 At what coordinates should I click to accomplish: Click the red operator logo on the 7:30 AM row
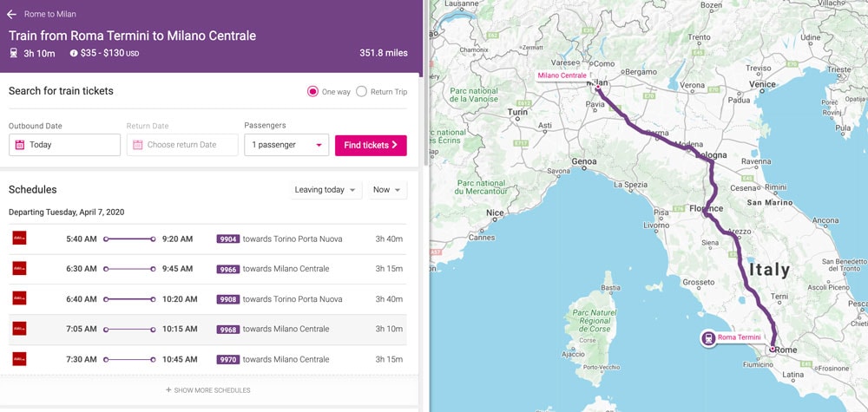pos(19,359)
